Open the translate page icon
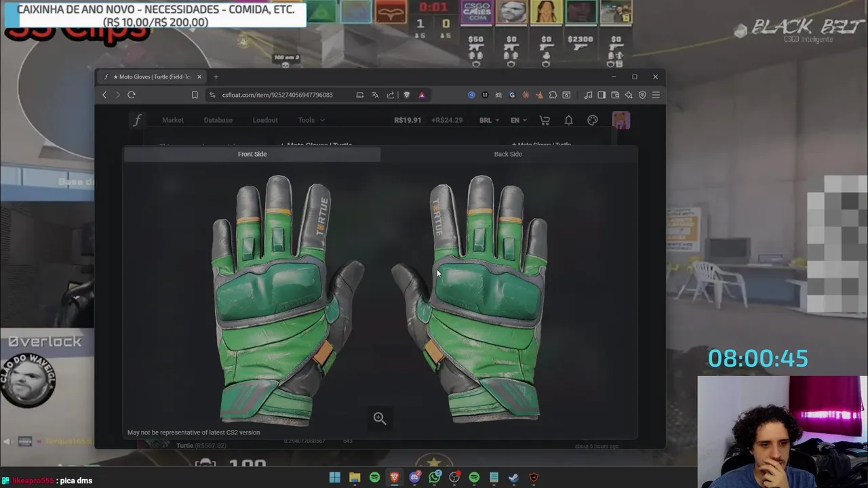868x488 pixels. click(375, 95)
